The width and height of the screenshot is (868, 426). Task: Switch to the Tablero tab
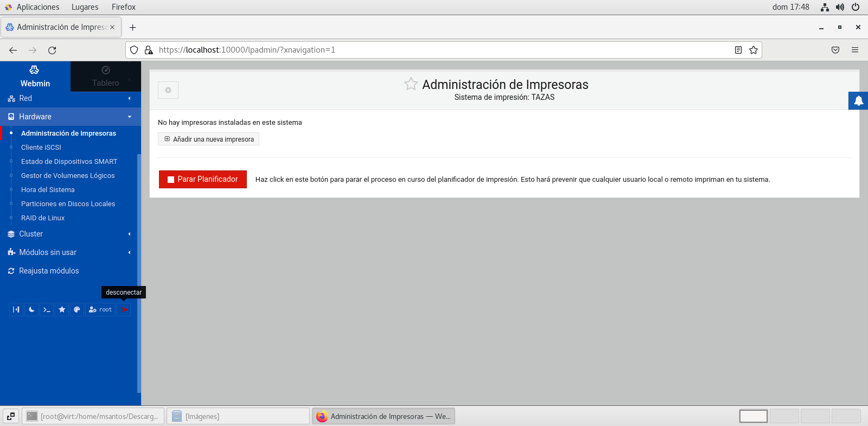pyautogui.click(x=105, y=77)
